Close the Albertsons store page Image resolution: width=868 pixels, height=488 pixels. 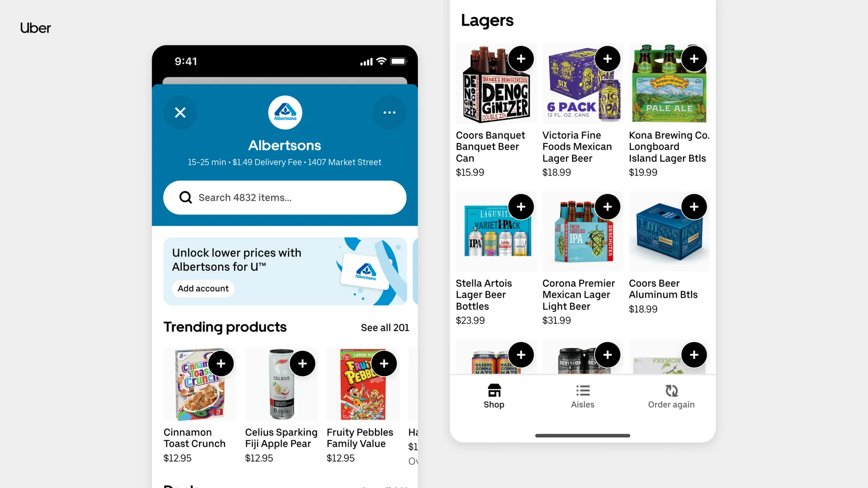click(x=180, y=113)
